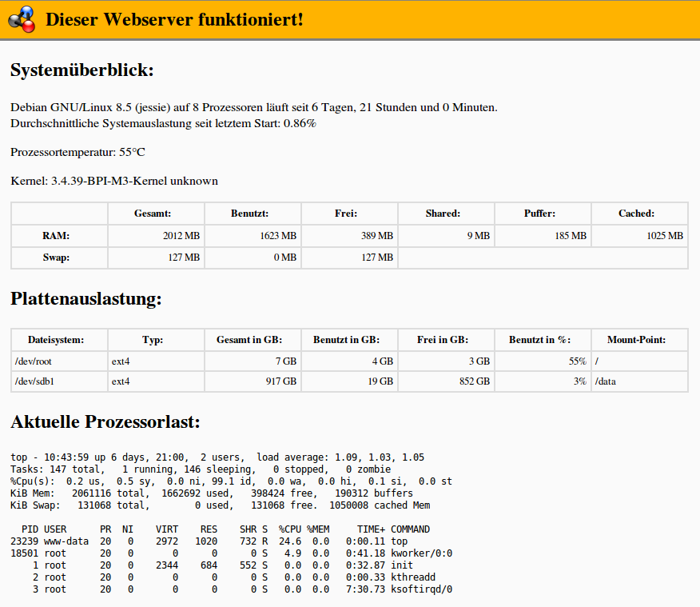Click the 'Mount-Point:' column header
Screen dimensions: 700x607
pyautogui.click(x=639, y=340)
